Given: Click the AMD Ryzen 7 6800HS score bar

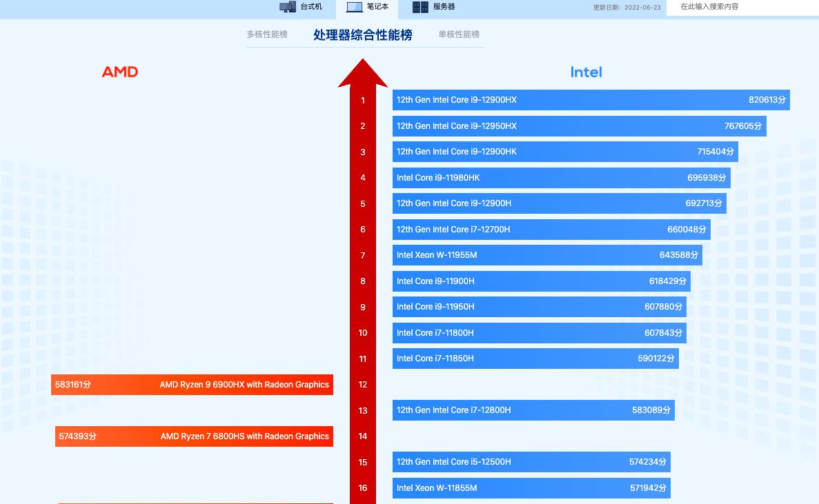Looking at the screenshot, I should [193, 436].
